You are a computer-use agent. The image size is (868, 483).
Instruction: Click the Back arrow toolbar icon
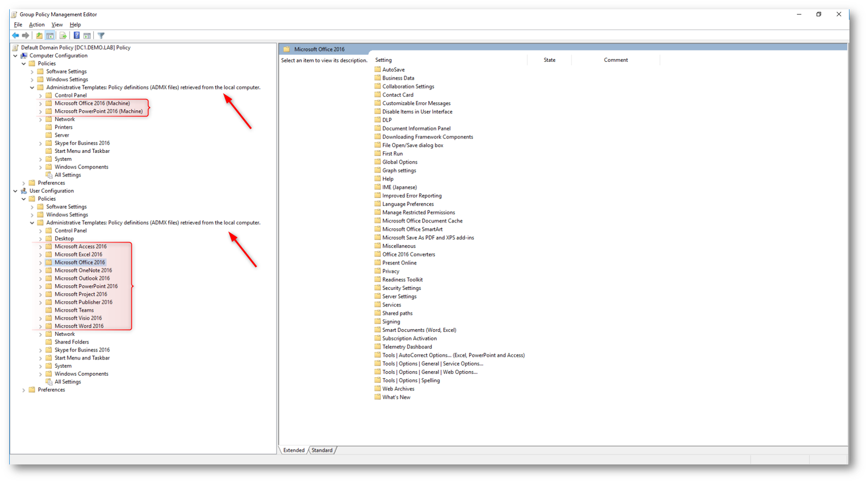point(15,35)
